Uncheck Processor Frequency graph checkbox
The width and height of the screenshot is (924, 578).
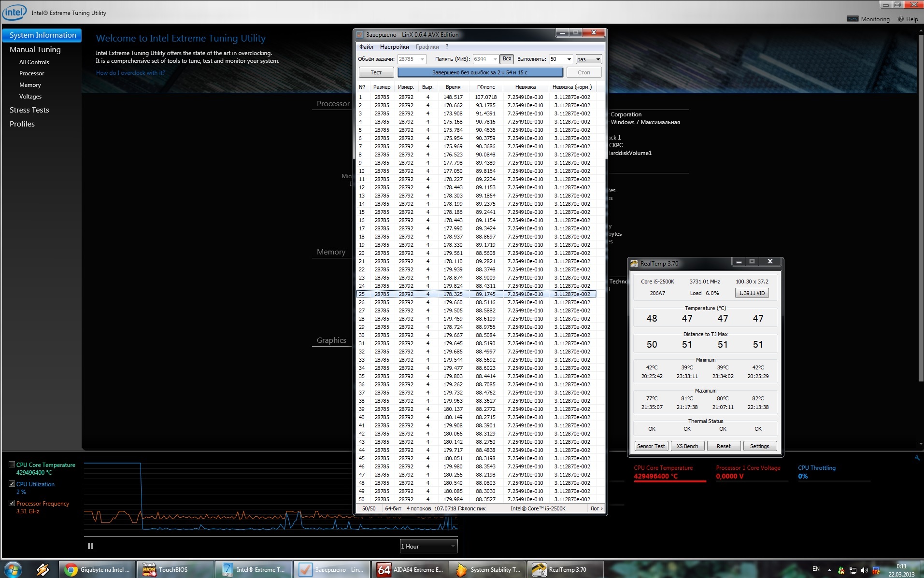tap(12, 503)
